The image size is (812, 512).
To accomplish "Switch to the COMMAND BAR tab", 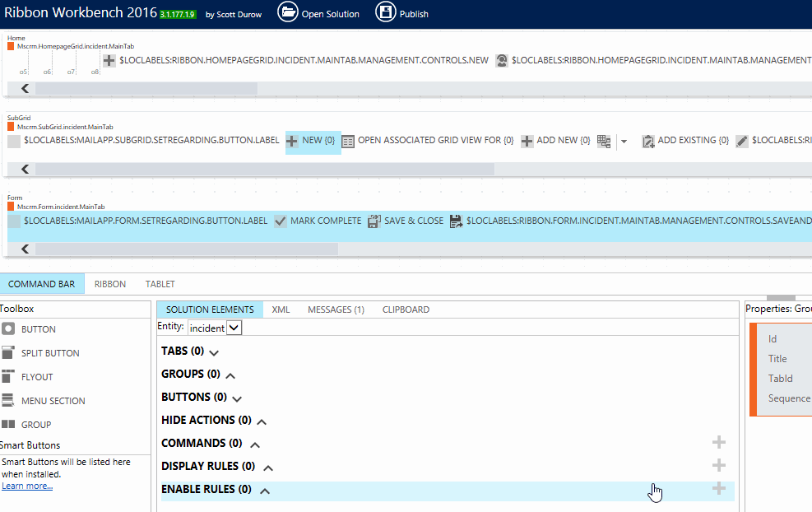I will point(41,284).
